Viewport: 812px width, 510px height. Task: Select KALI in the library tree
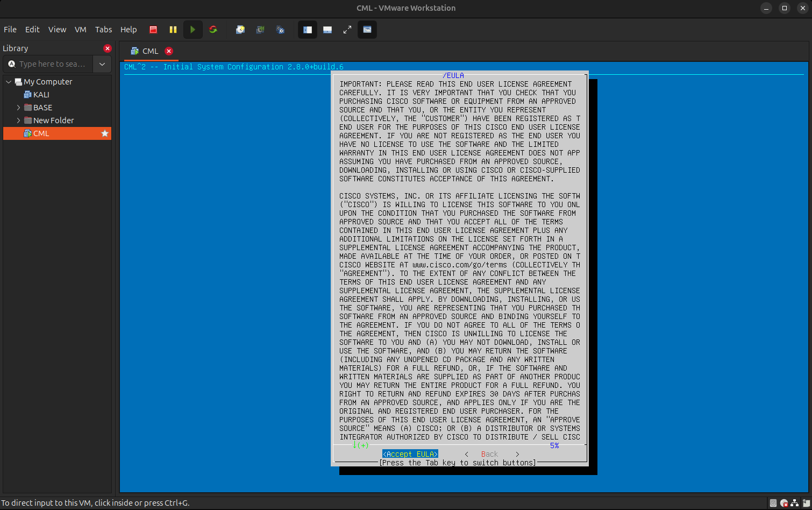pos(41,95)
